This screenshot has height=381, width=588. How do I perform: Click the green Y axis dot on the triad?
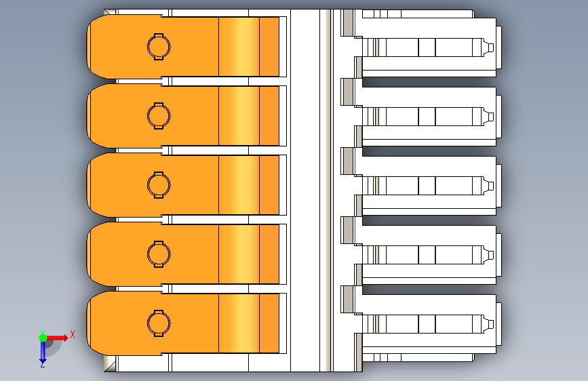tap(43, 338)
